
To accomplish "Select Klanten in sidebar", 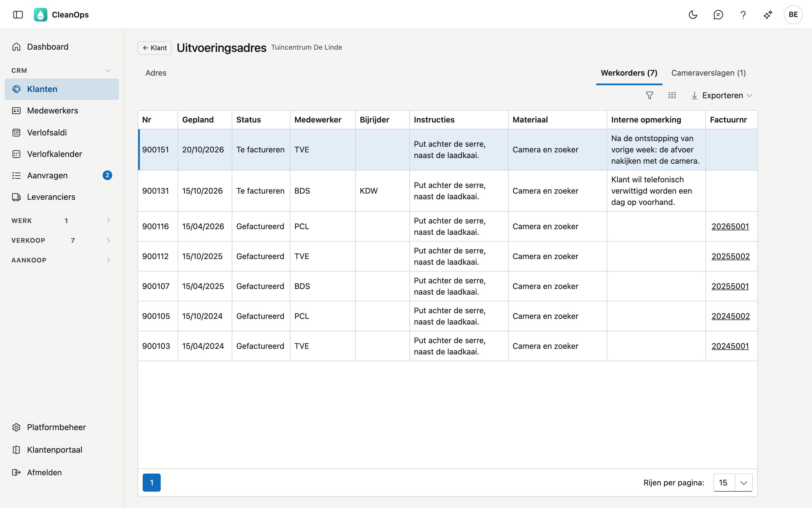I will (62, 89).
